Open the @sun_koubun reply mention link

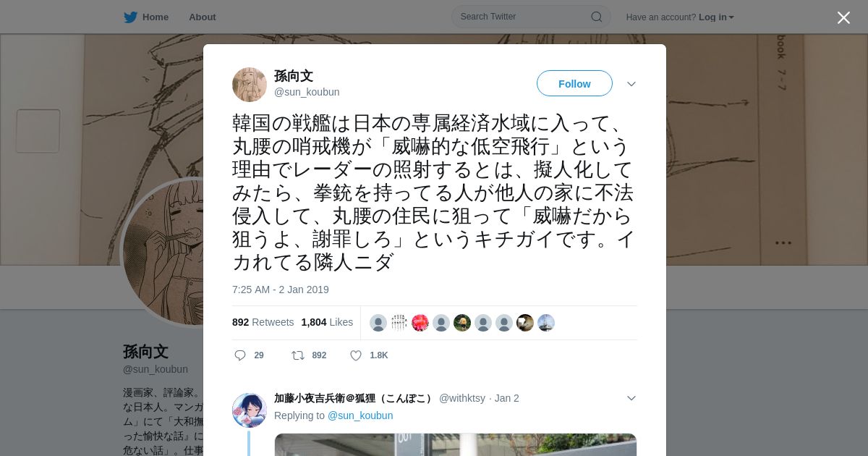[x=360, y=415]
